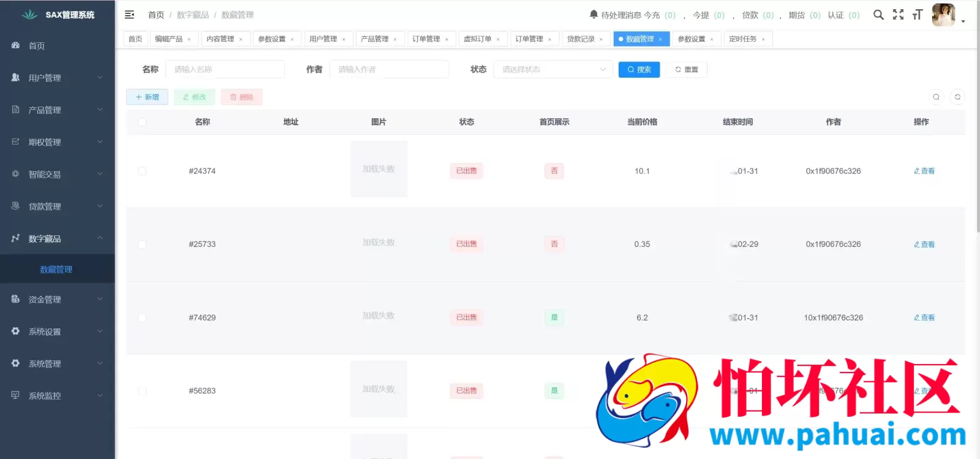Expand 贷款管理 in the sidebar

click(58, 207)
